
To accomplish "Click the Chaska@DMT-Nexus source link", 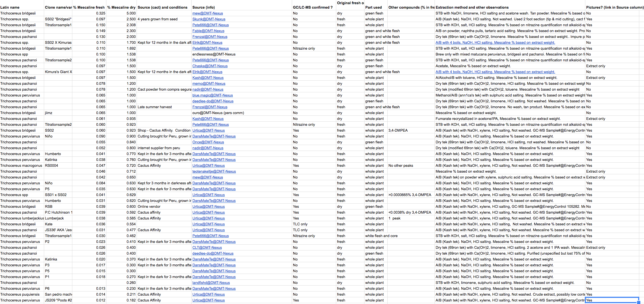I will point(210,66).
